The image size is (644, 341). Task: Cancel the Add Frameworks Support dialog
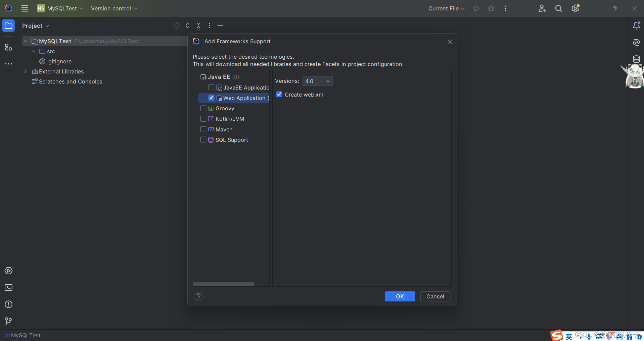point(435,296)
